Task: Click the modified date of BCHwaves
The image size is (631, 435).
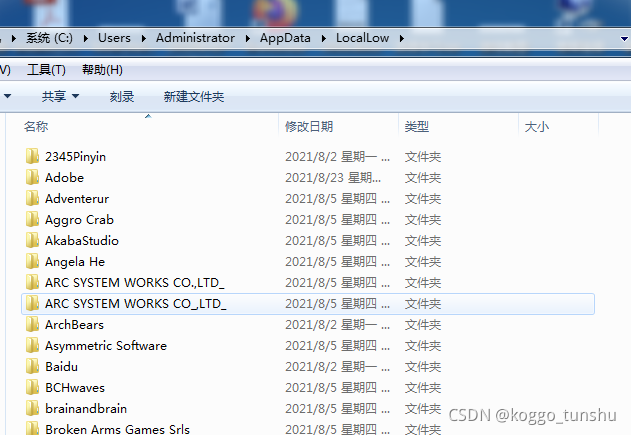Action: (338, 388)
